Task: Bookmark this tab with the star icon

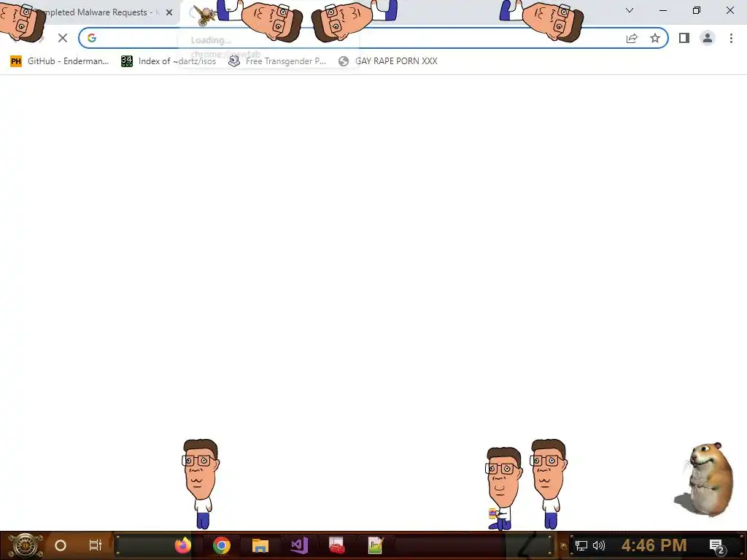Action: tap(655, 38)
